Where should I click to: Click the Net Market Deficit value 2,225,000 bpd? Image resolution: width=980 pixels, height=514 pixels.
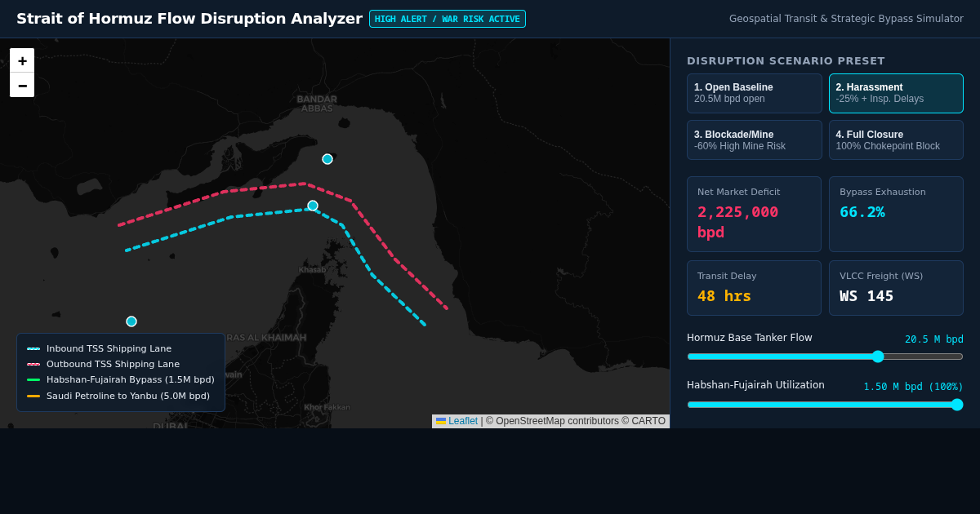(x=737, y=222)
